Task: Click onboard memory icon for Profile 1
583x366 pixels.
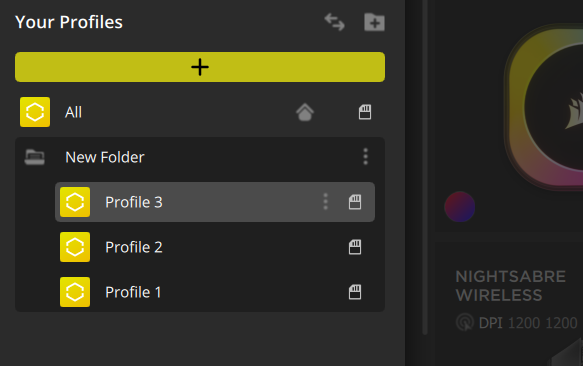Action: [x=355, y=292]
